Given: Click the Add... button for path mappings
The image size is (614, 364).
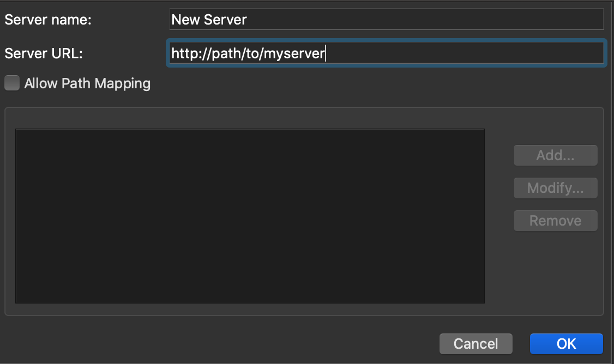Looking at the screenshot, I should pyautogui.click(x=555, y=155).
